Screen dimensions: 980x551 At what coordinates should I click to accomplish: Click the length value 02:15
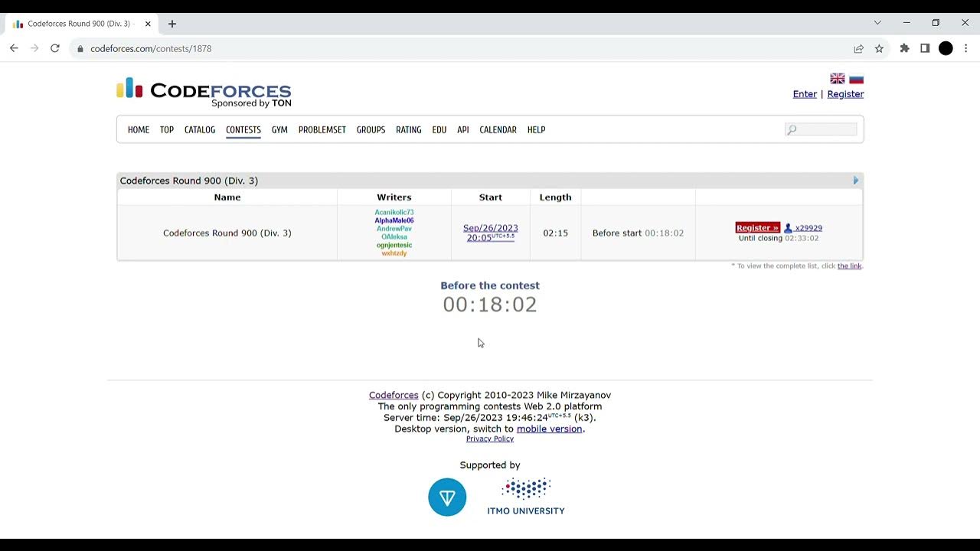(556, 233)
